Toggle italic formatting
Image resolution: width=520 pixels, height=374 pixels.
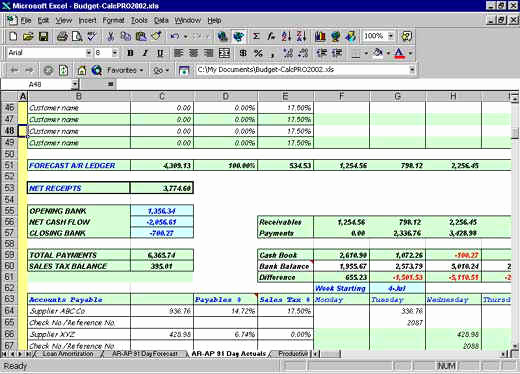145,53
